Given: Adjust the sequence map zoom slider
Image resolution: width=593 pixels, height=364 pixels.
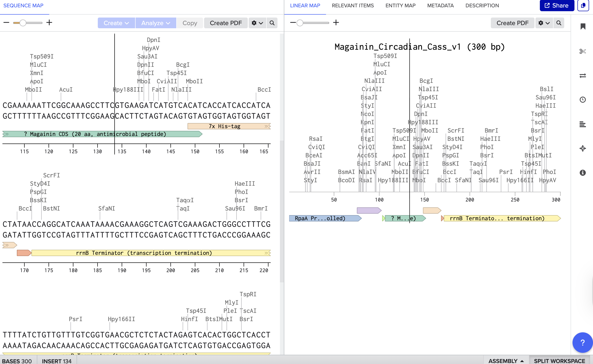Looking at the screenshot, I should point(23,23).
